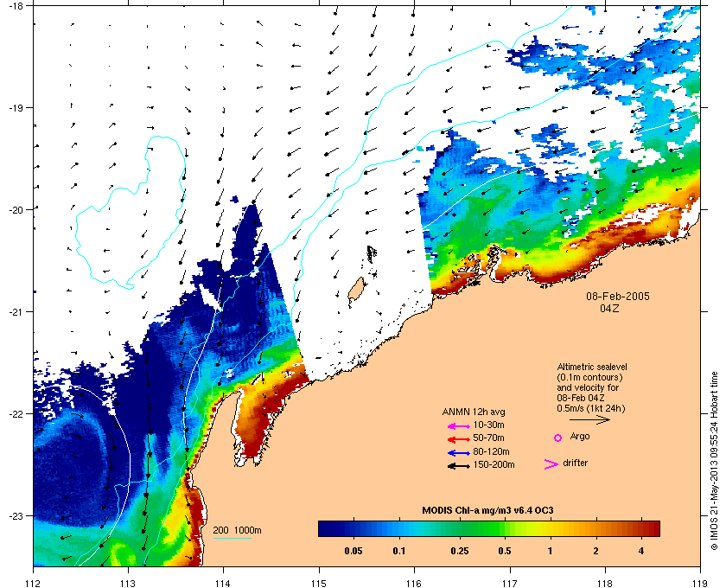Click latitude axis label -23

(16, 515)
